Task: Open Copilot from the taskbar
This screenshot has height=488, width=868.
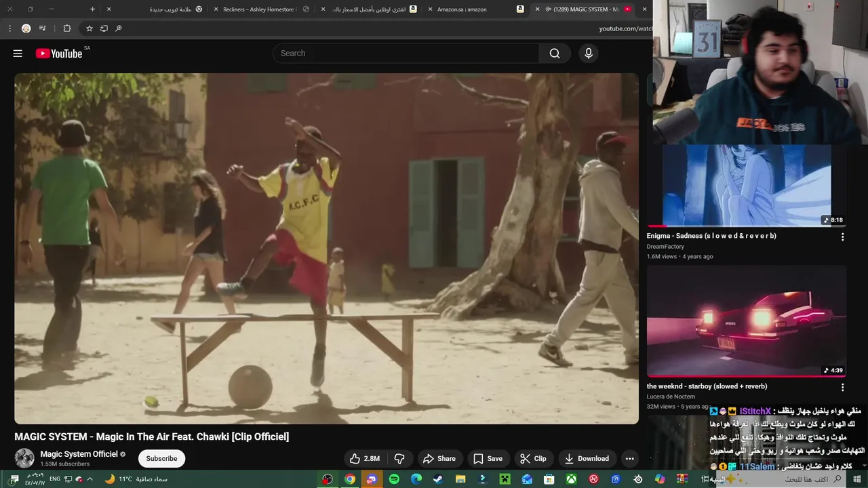Action: click(x=660, y=479)
